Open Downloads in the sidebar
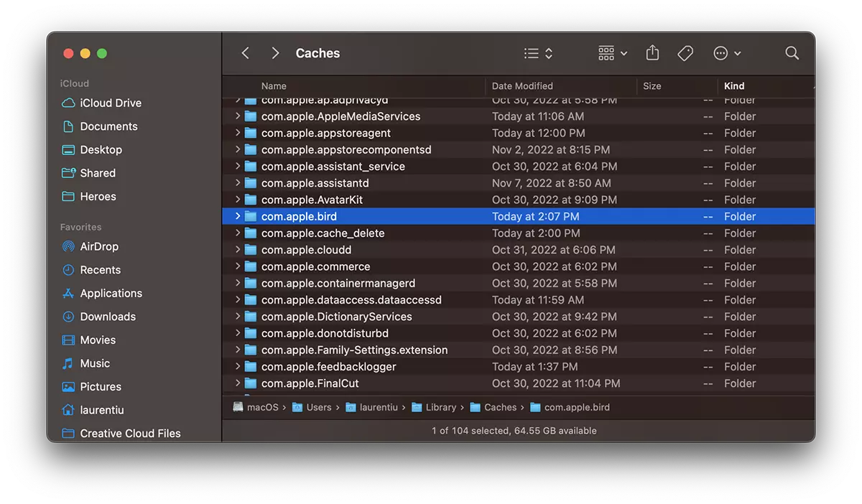This screenshot has height=504, width=862. 108,317
